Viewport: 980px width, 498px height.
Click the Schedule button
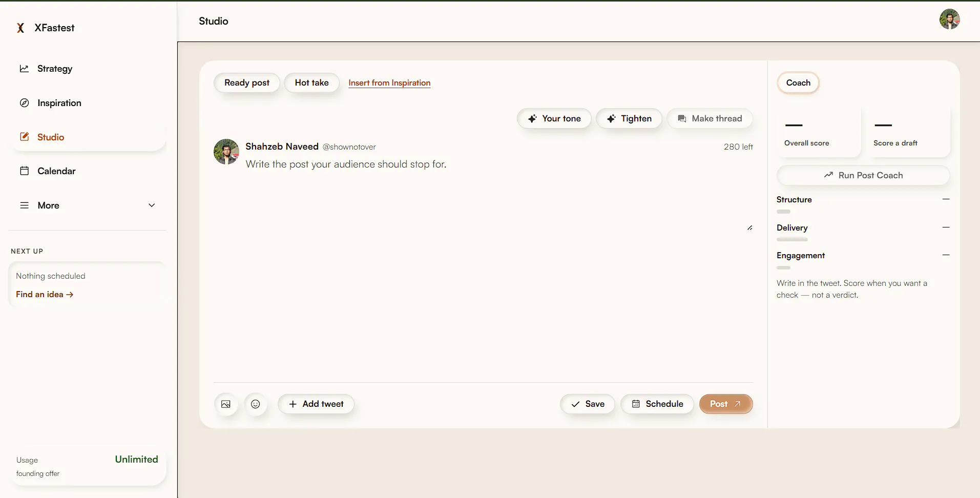(x=657, y=404)
